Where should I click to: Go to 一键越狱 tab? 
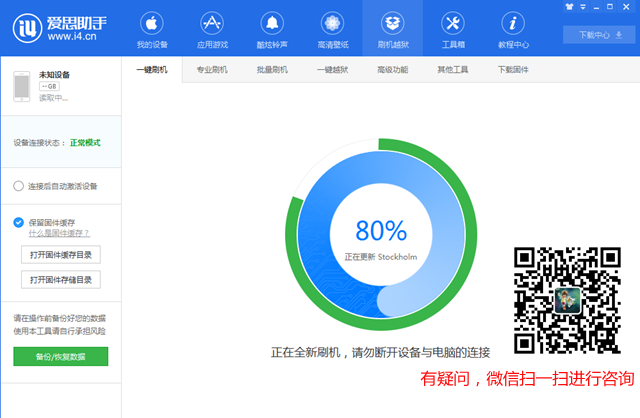tap(332, 70)
